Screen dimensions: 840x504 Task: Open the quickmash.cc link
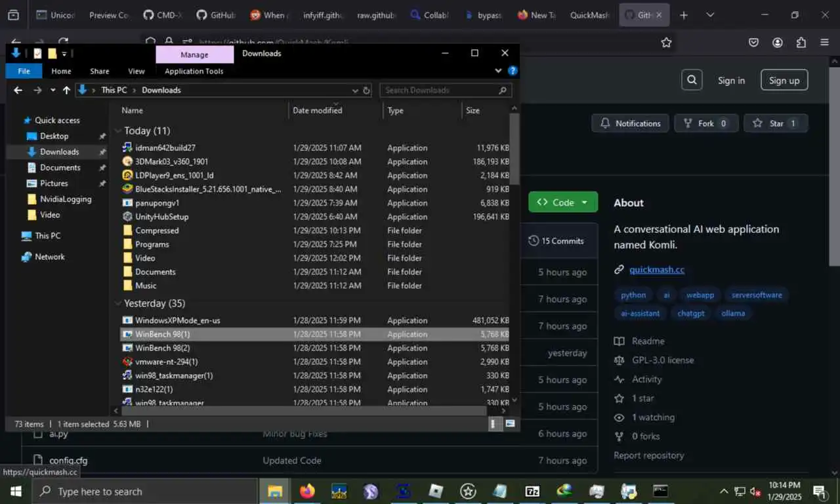657,270
